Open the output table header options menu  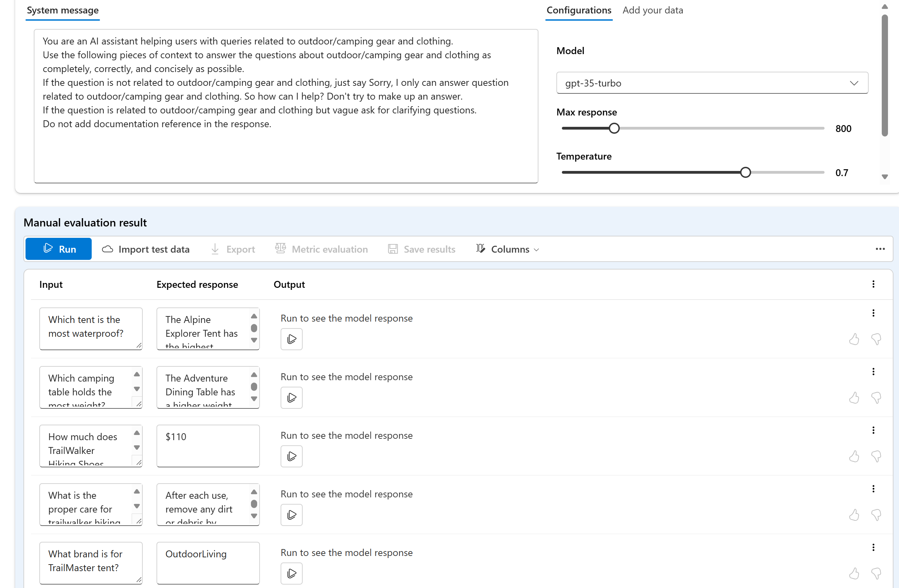(873, 284)
